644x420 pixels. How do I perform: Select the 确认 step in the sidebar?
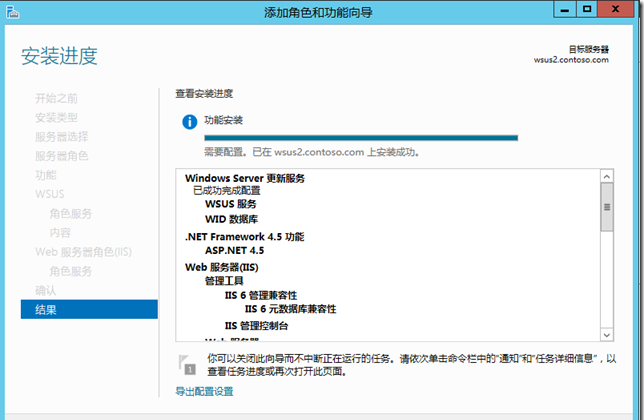pos(46,290)
